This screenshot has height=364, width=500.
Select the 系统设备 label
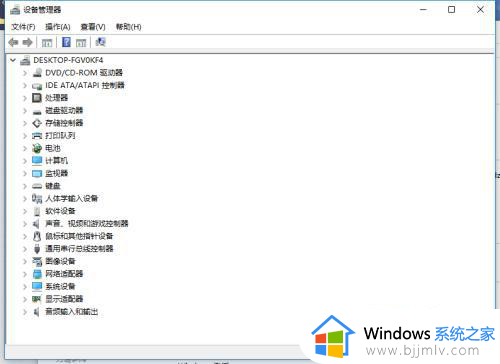60,286
